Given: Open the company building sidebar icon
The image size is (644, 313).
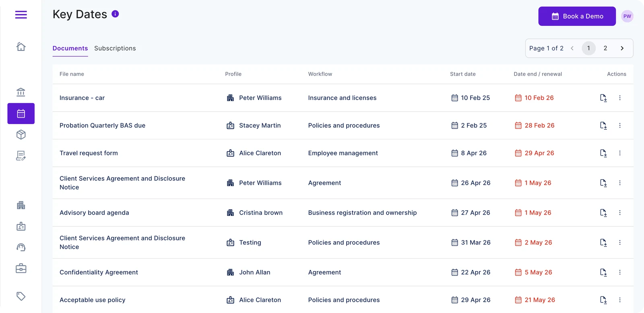Looking at the screenshot, I should pos(21,205).
